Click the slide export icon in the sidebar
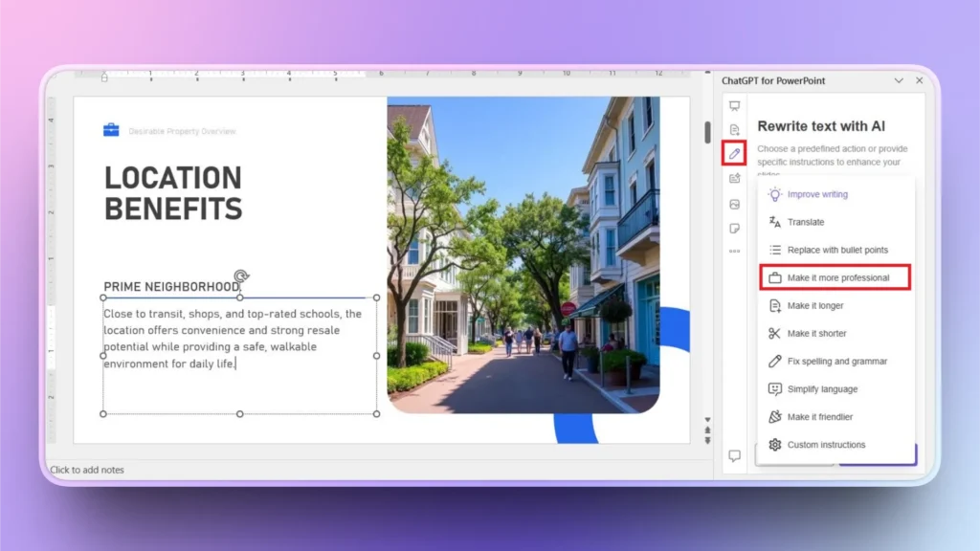 click(734, 180)
